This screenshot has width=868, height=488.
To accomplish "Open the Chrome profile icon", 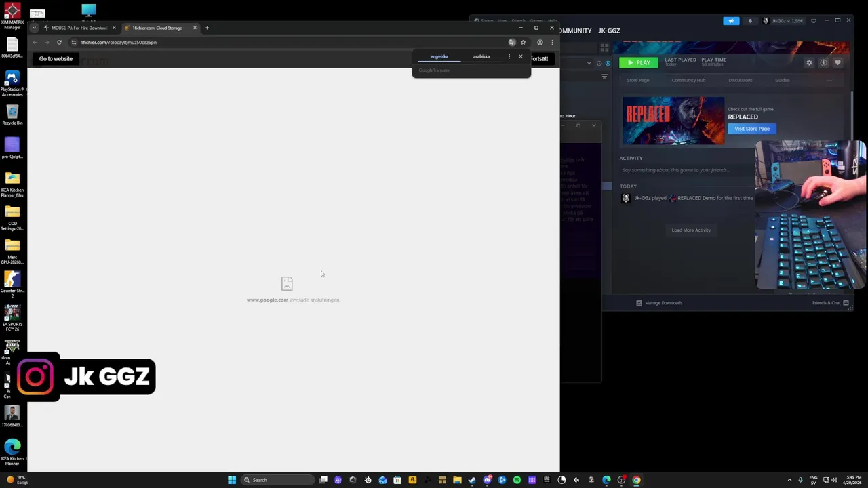I will [540, 42].
